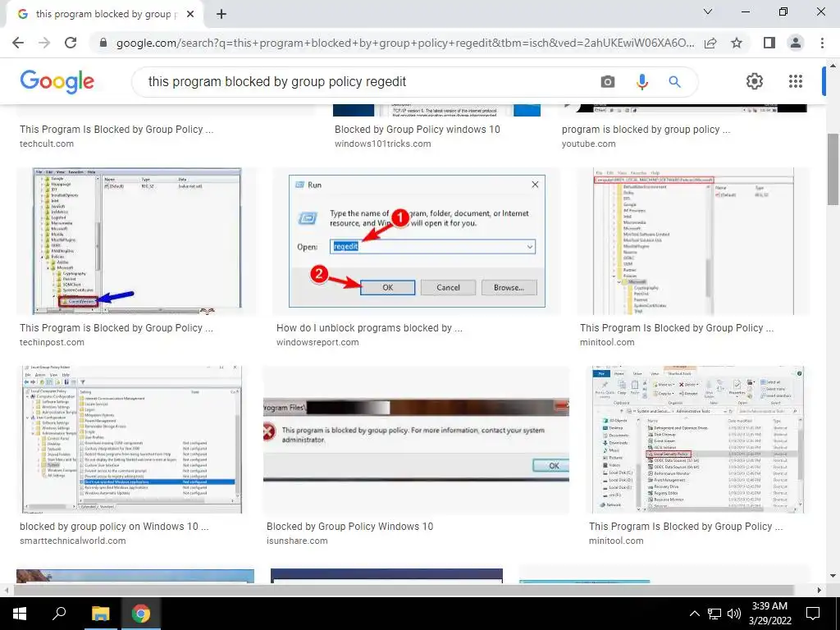Share this page icon in address bar
The height and width of the screenshot is (630, 840).
(x=710, y=43)
